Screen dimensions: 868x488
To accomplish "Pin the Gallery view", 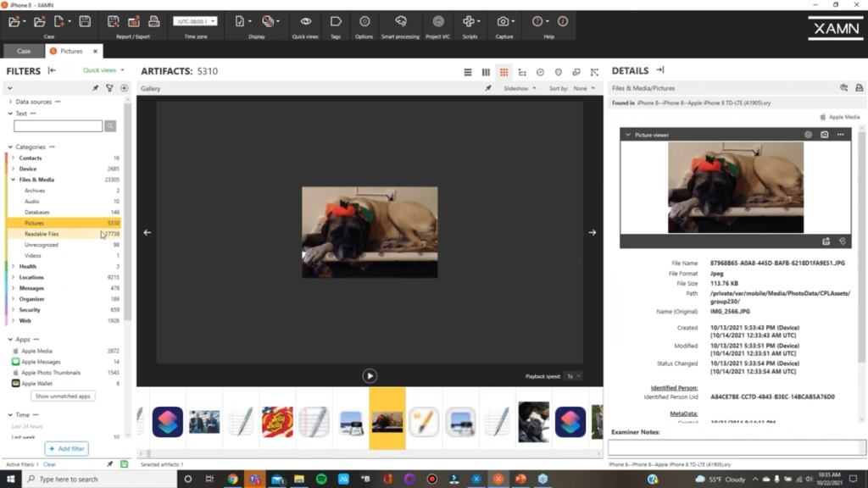I will point(488,88).
